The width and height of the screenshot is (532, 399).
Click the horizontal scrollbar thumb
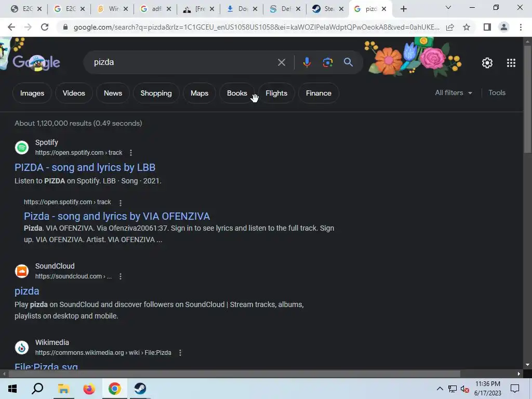click(234, 374)
